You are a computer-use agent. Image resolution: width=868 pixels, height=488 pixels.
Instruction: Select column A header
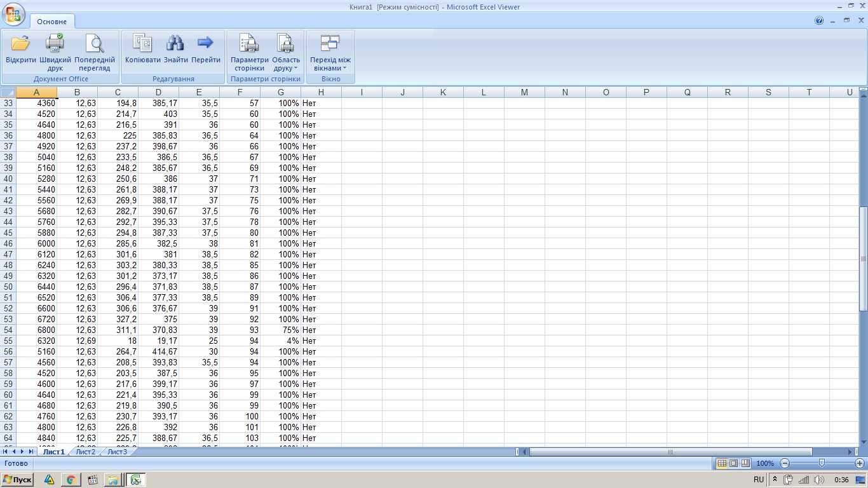(36, 92)
